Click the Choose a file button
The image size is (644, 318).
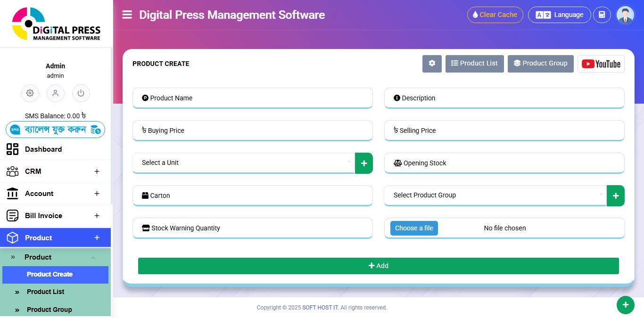click(x=414, y=228)
